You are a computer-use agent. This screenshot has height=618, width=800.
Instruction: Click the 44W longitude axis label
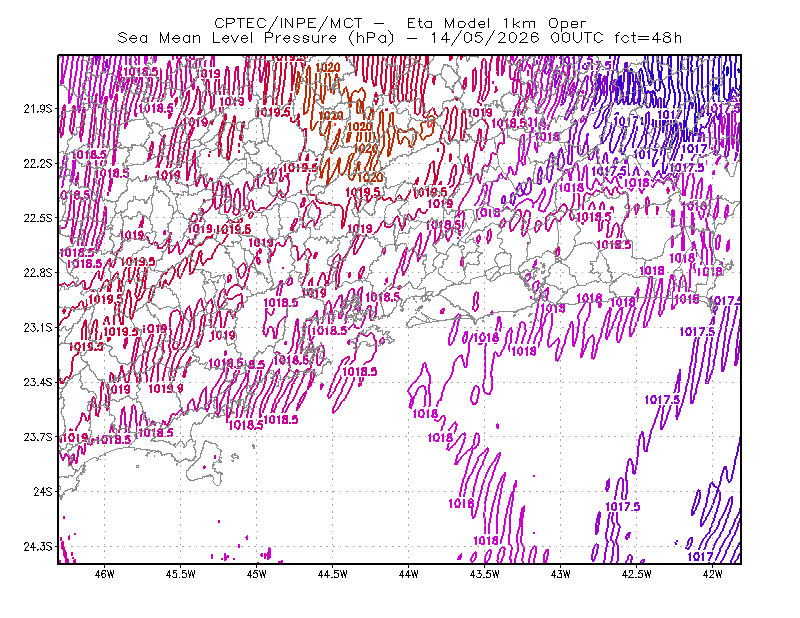(409, 574)
